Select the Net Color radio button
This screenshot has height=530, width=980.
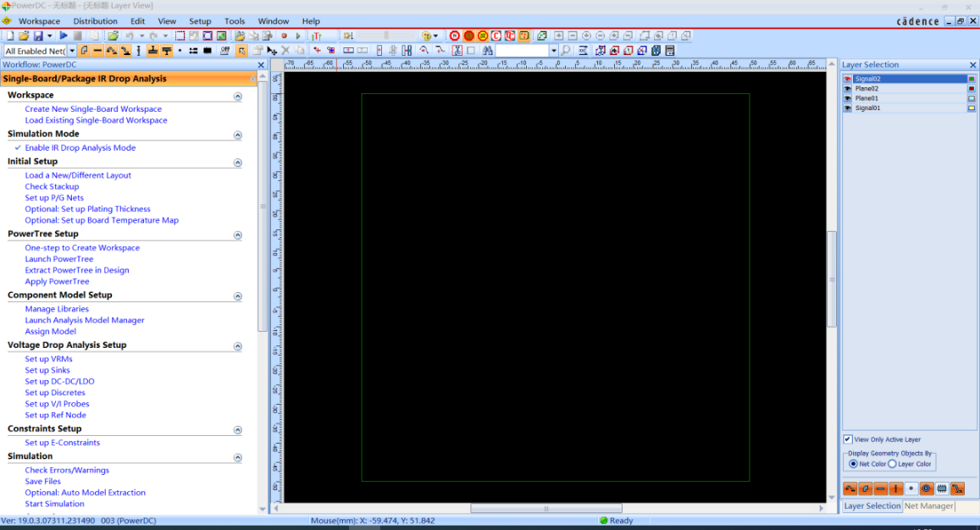(x=853, y=464)
